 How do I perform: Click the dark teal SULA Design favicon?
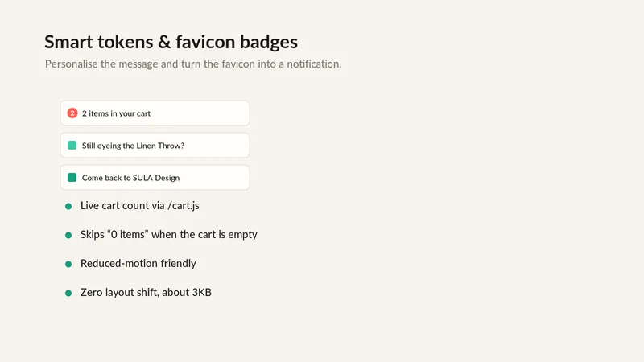coord(72,177)
